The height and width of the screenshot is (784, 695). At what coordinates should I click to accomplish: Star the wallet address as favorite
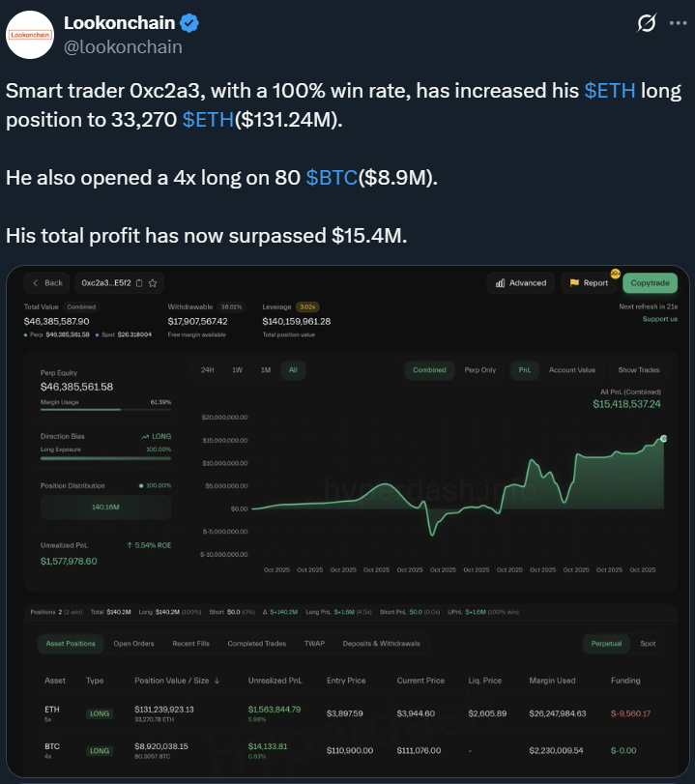[x=153, y=283]
